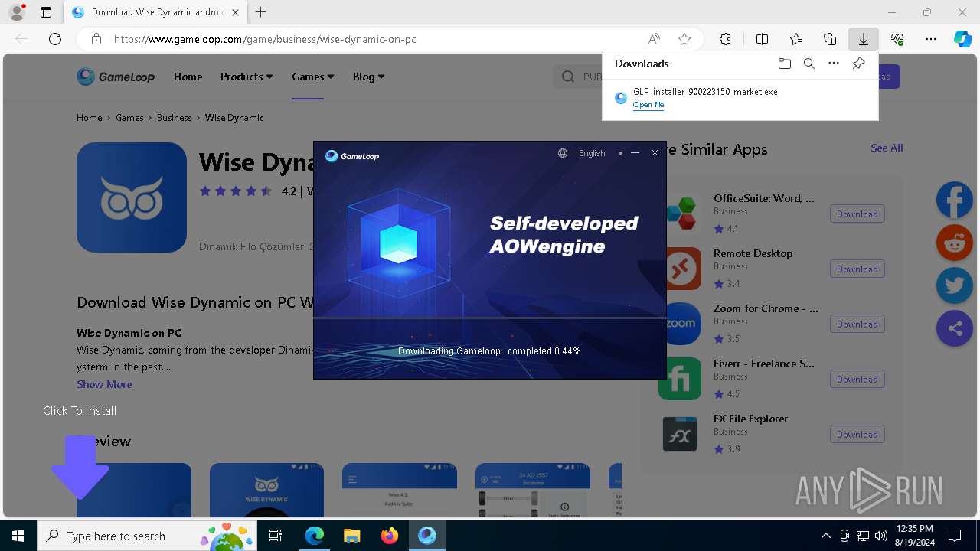Click the Home breadcrumb link
The height and width of the screenshot is (551, 980).
click(89, 118)
